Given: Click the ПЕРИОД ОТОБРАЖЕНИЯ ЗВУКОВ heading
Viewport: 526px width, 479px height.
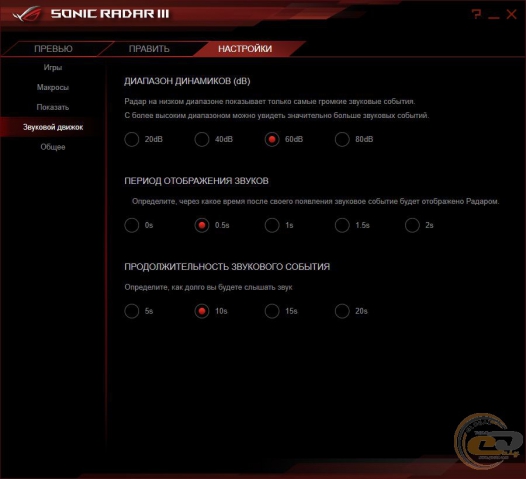Looking at the screenshot, I should coord(196,181).
